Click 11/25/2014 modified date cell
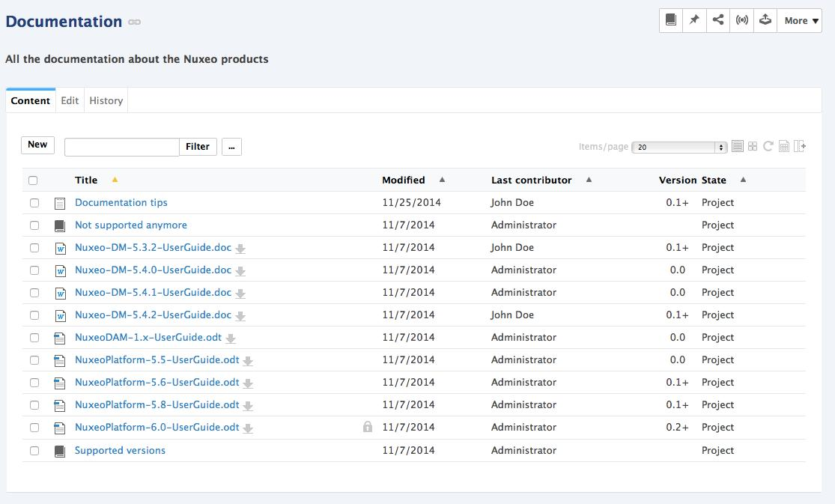 (x=412, y=202)
